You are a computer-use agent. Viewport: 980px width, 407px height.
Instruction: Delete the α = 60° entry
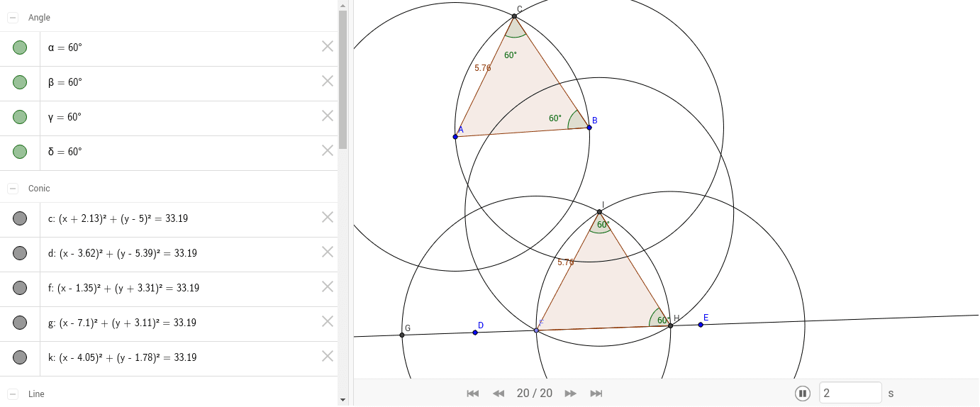point(328,46)
